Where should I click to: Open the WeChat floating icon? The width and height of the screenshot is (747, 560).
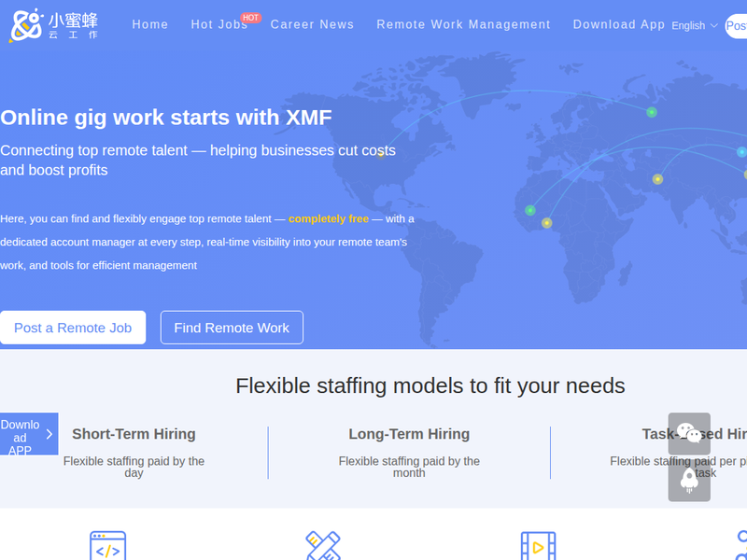click(689, 433)
